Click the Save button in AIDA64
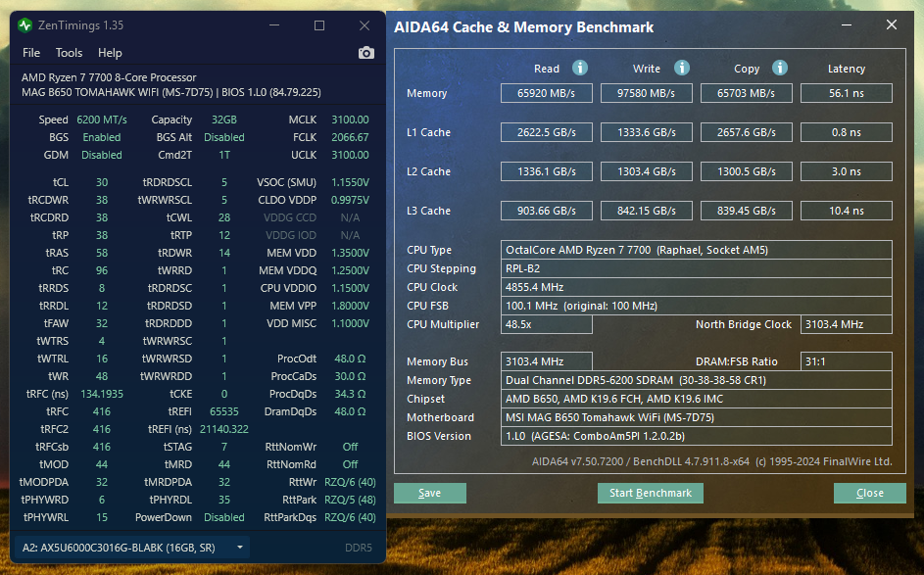Image resolution: width=924 pixels, height=575 pixels. click(429, 493)
